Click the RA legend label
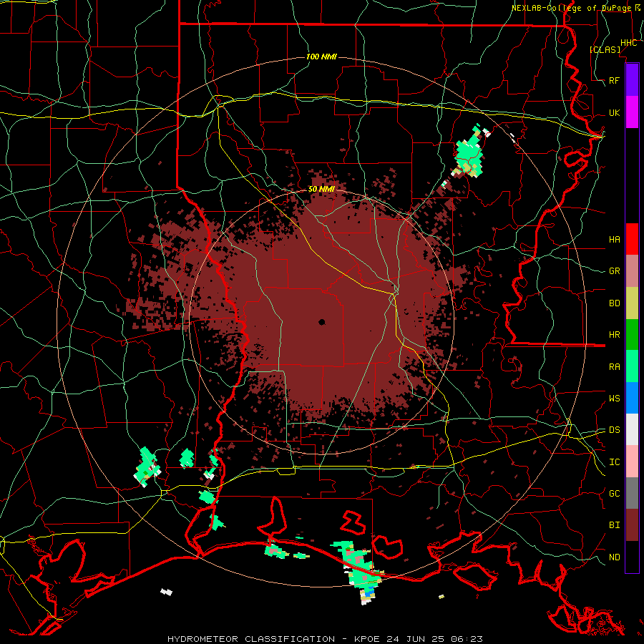The width and height of the screenshot is (644, 644). [614, 367]
